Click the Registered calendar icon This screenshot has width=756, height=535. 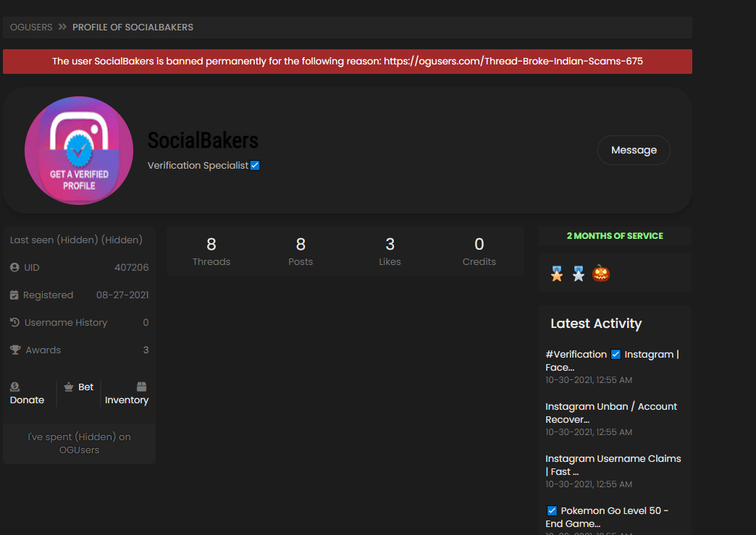click(x=14, y=295)
